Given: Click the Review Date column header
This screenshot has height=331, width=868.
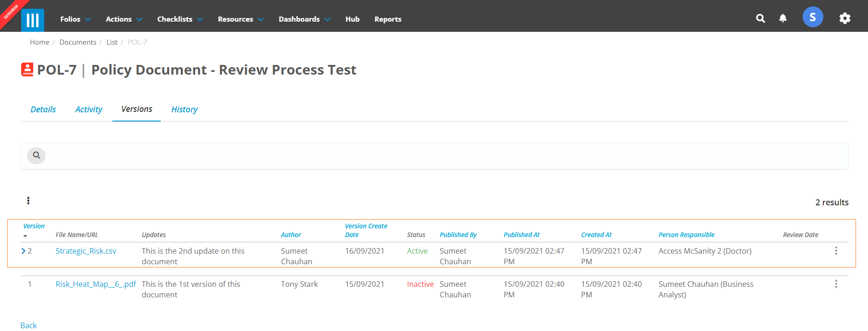Looking at the screenshot, I should tap(800, 235).
